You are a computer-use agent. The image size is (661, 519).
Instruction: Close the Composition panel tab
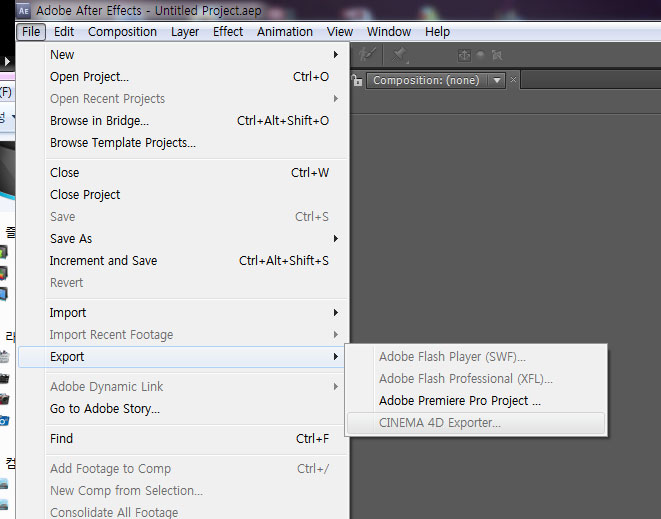[513, 79]
